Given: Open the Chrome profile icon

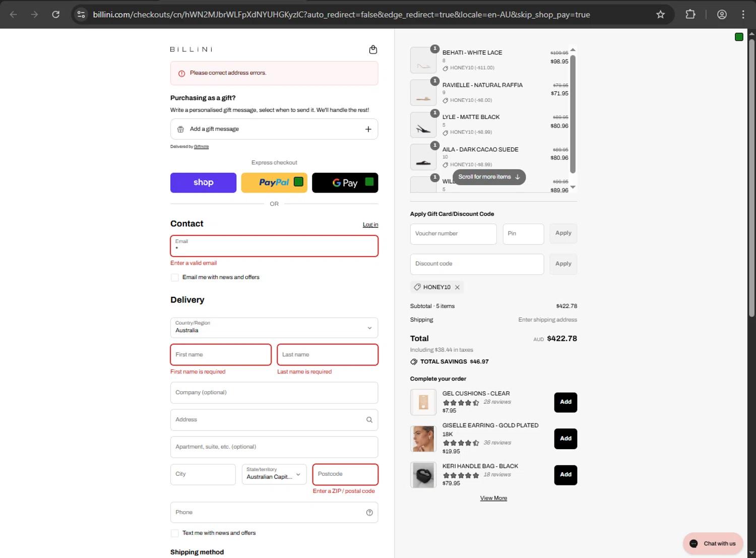Looking at the screenshot, I should [x=722, y=15].
